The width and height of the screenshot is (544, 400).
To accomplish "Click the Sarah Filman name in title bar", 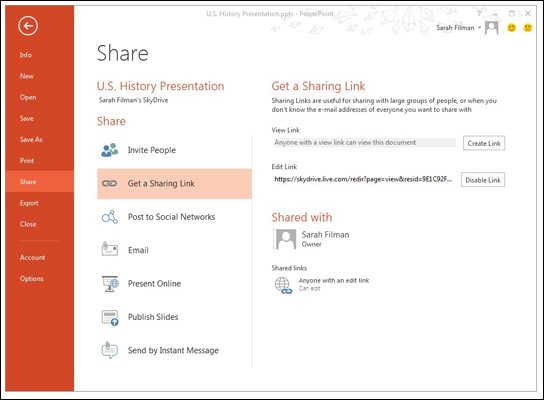I will click(455, 28).
